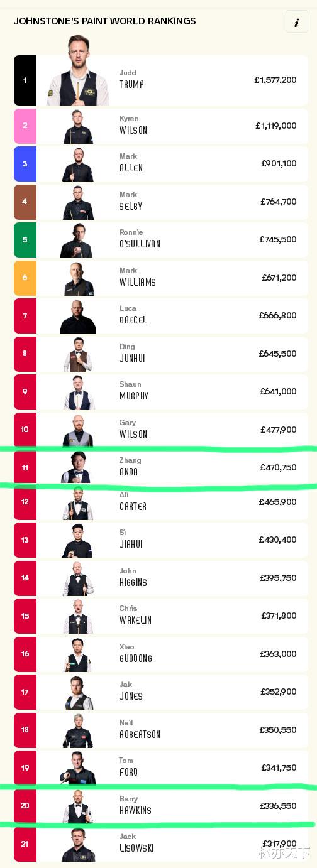Open Shaun Murphy's name link
Viewport: 317px width, 868px height.
click(x=134, y=391)
